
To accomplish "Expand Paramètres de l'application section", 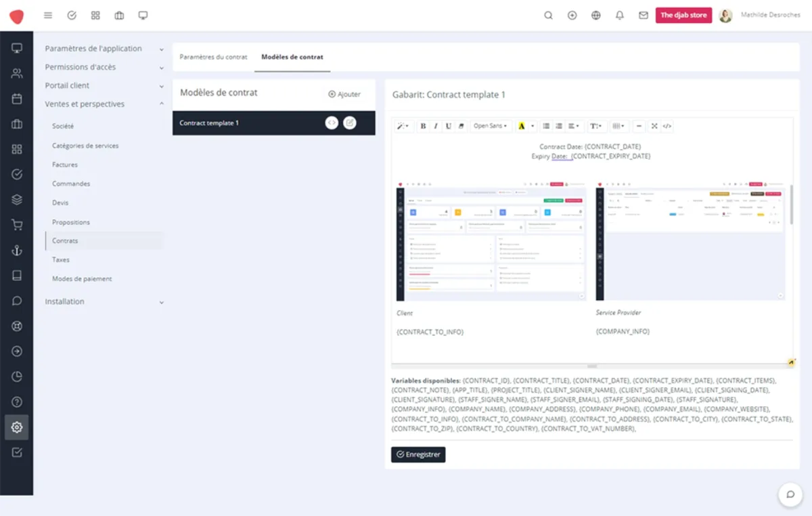I will point(104,49).
